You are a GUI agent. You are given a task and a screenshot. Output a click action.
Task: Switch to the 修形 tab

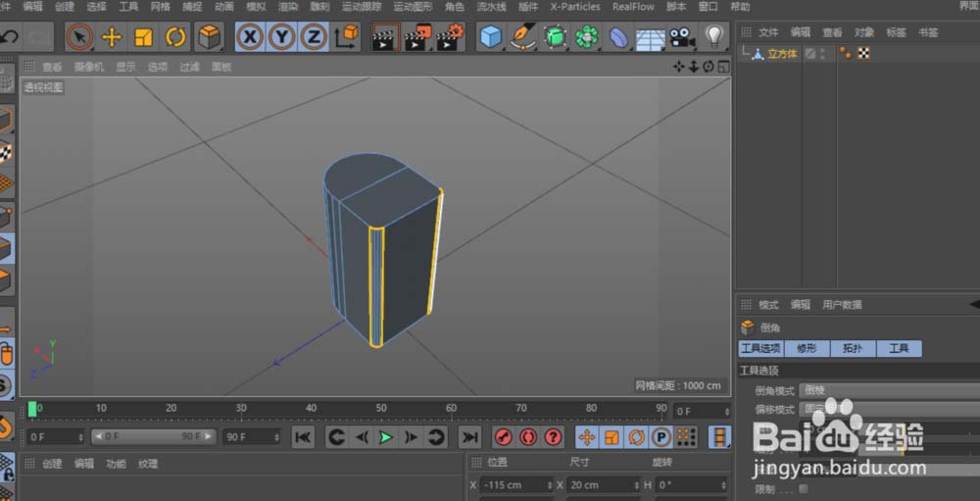point(807,348)
